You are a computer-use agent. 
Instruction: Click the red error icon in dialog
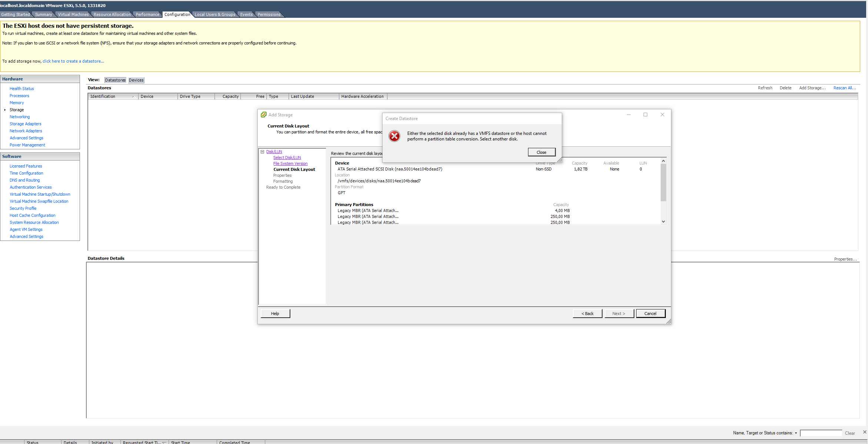point(394,136)
